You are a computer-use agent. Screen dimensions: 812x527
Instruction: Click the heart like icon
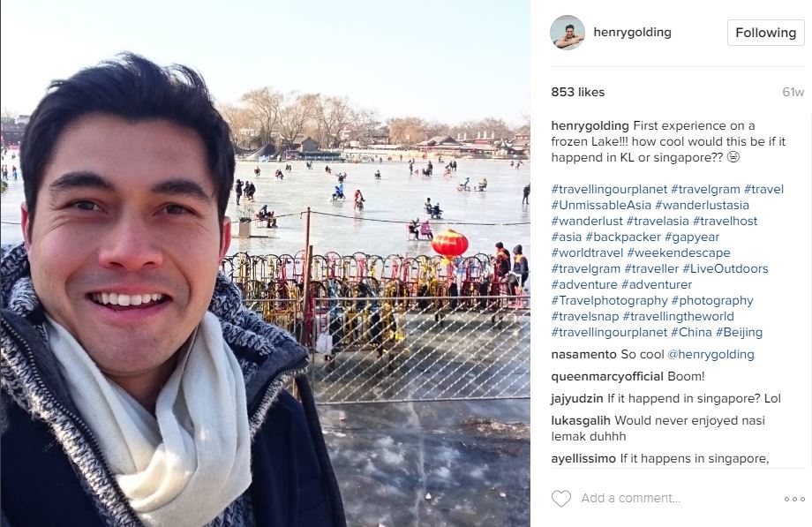(x=560, y=499)
